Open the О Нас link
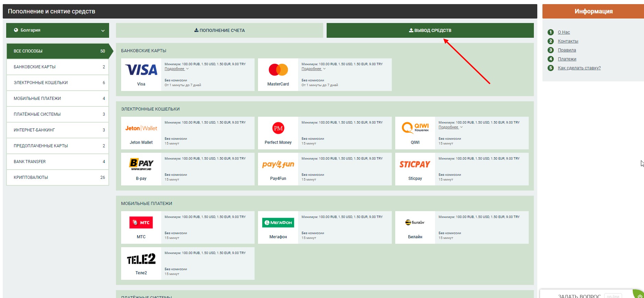Screen dimensions: 644x298 564,32
